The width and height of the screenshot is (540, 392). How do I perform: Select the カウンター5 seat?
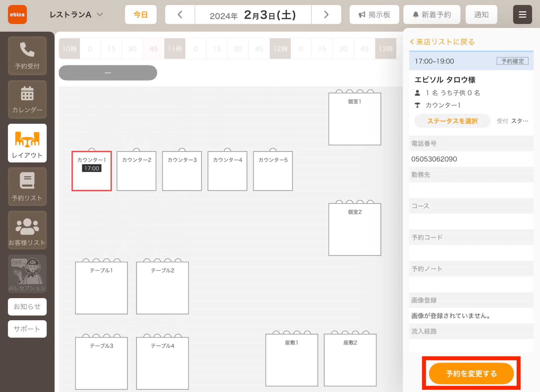273,171
